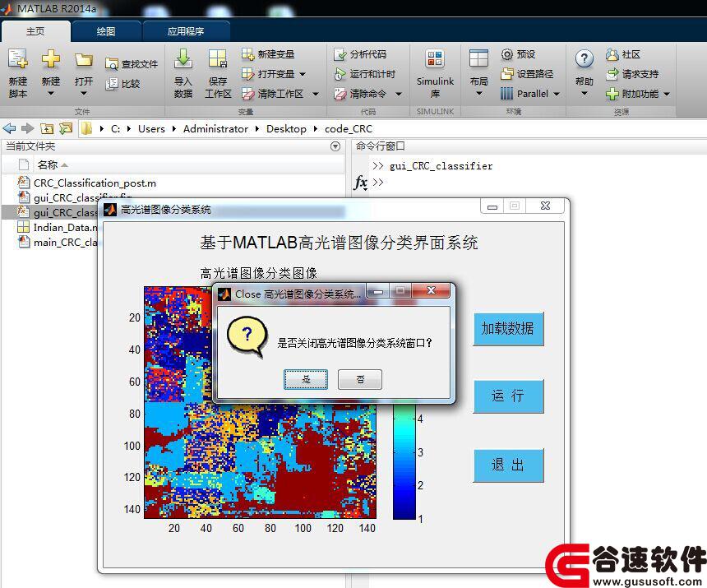Expand the Help dropdown arrow
707x588 pixels.
(585, 94)
